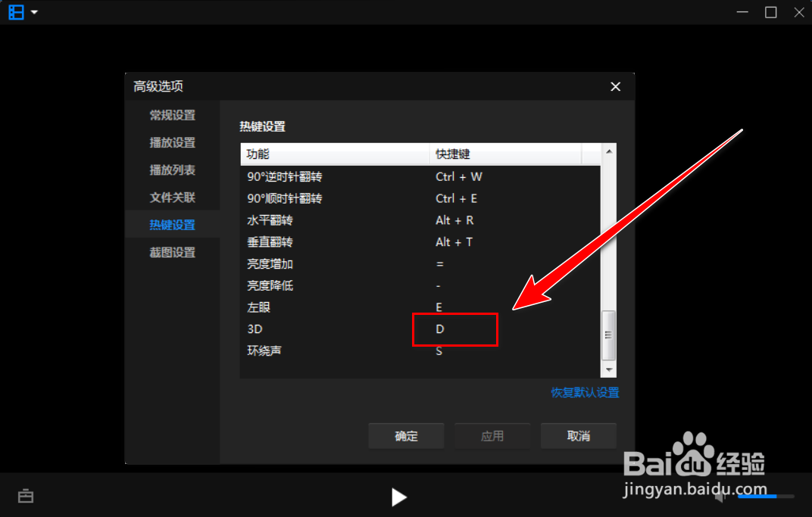Switch to 播放设置 tab
This screenshot has width=812, height=517.
(173, 142)
